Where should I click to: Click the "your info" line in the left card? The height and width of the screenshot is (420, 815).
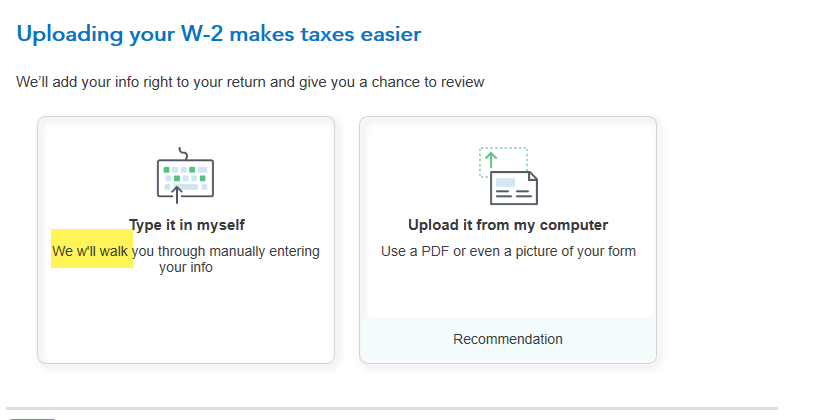point(186,268)
